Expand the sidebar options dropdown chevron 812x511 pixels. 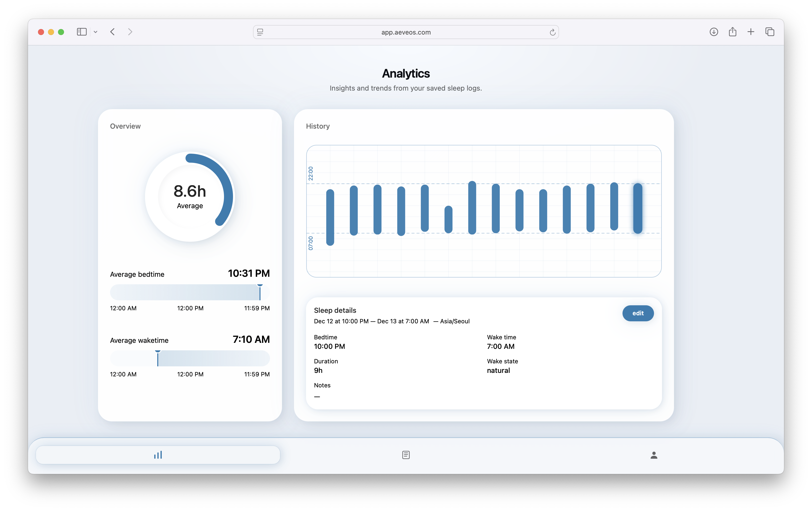95,32
